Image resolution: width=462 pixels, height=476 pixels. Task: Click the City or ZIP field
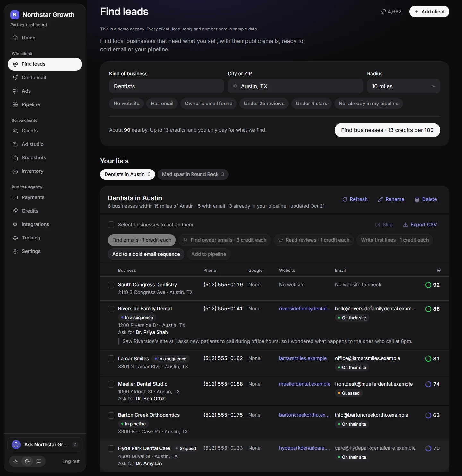tap(295, 86)
